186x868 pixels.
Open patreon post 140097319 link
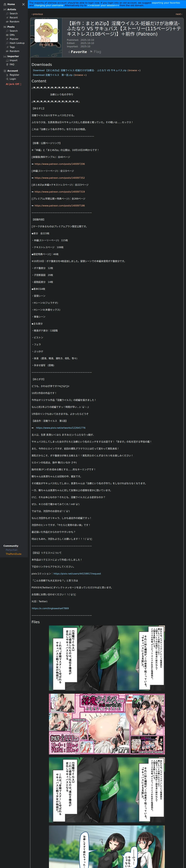59,192
